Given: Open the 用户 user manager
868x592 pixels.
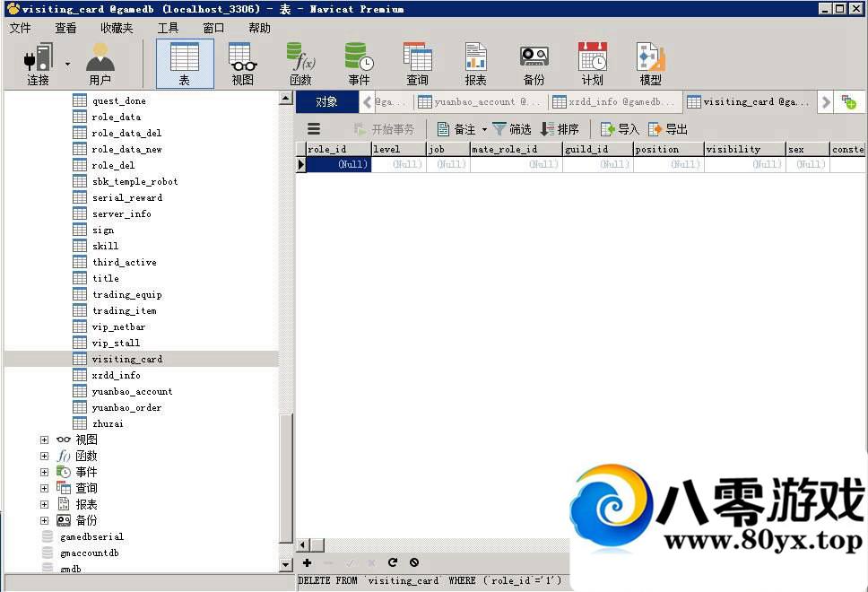Looking at the screenshot, I should coord(100,64).
